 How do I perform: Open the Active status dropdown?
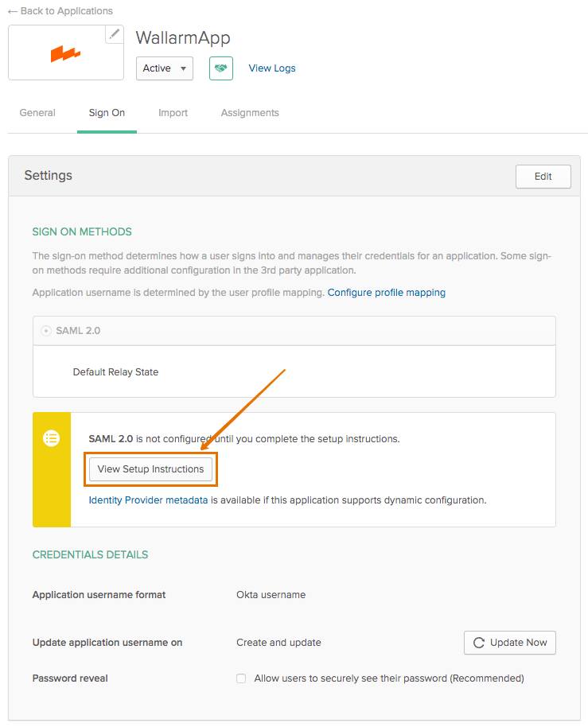click(x=164, y=68)
